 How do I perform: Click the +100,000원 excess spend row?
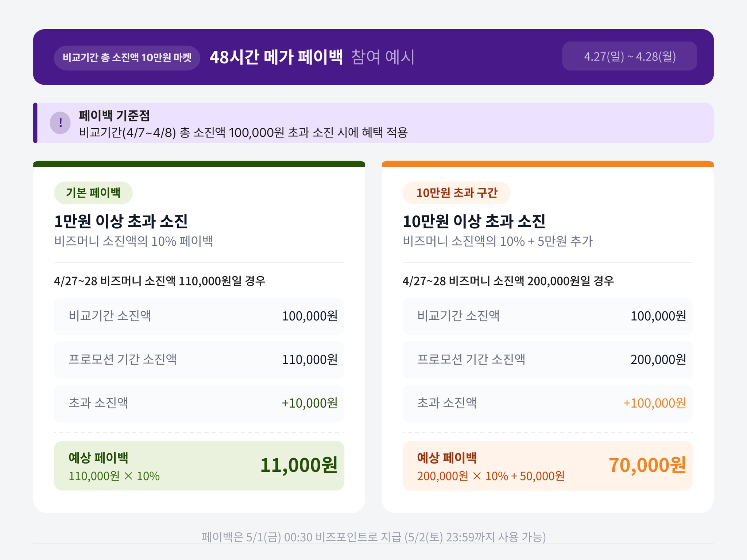tap(547, 403)
